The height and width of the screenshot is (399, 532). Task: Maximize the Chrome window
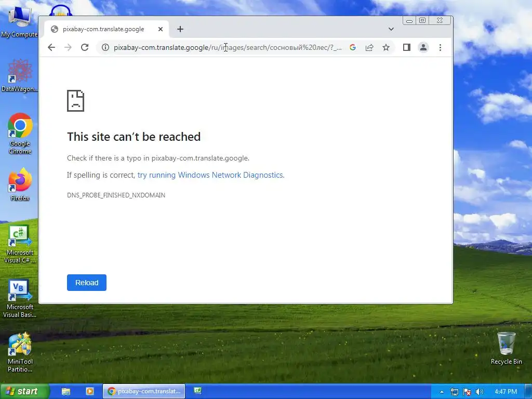point(422,21)
